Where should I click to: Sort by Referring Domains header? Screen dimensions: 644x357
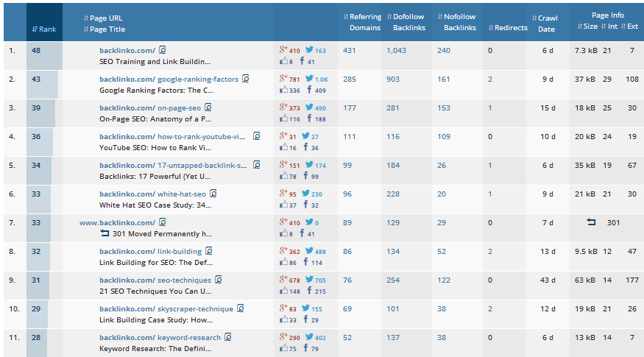(x=362, y=22)
